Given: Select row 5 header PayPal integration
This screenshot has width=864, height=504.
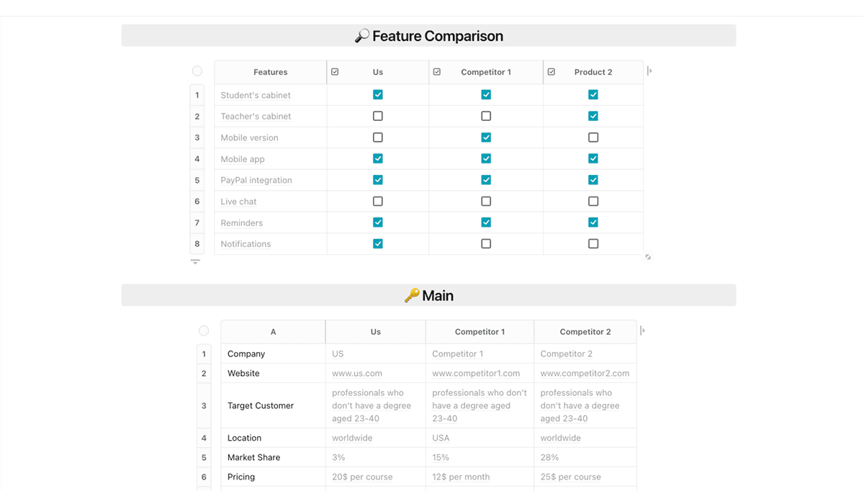Looking at the screenshot, I should [197, 180].
